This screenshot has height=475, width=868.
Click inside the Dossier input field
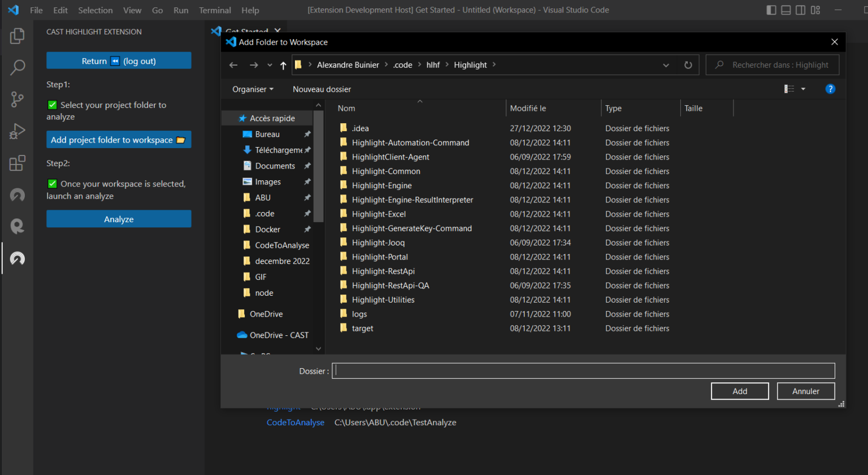(x=582, y=370)
